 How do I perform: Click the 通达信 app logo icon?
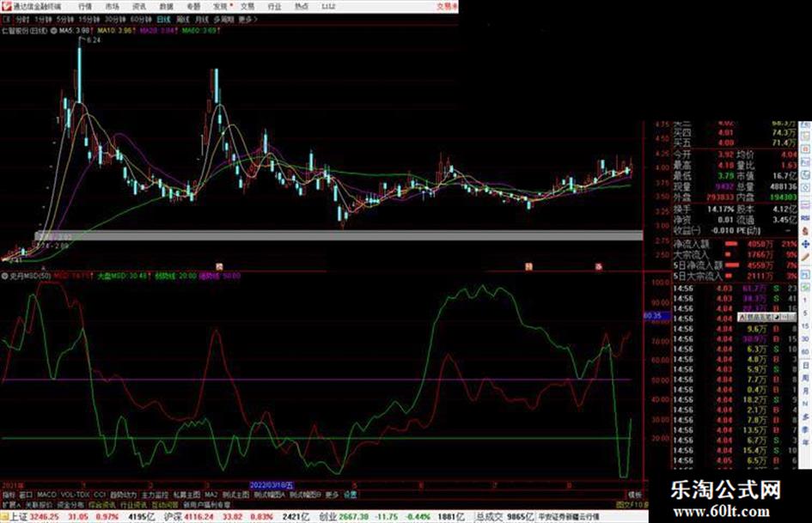tap(6, 6)
